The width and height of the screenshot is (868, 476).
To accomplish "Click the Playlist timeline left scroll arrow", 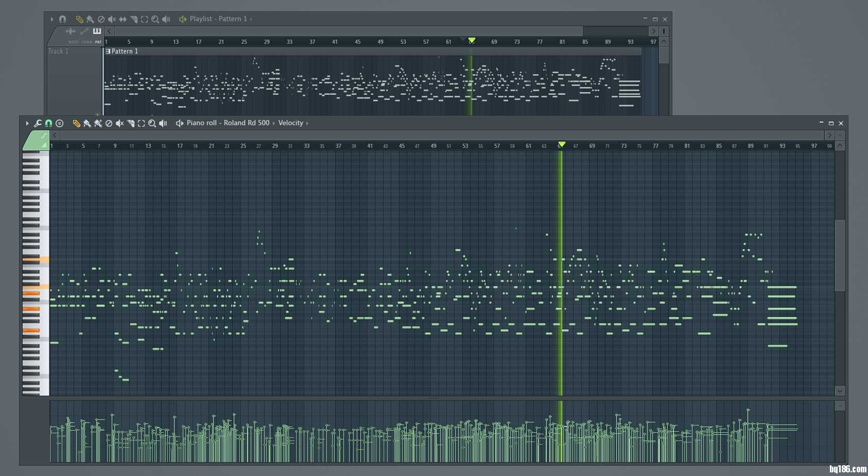I will 109,31.
